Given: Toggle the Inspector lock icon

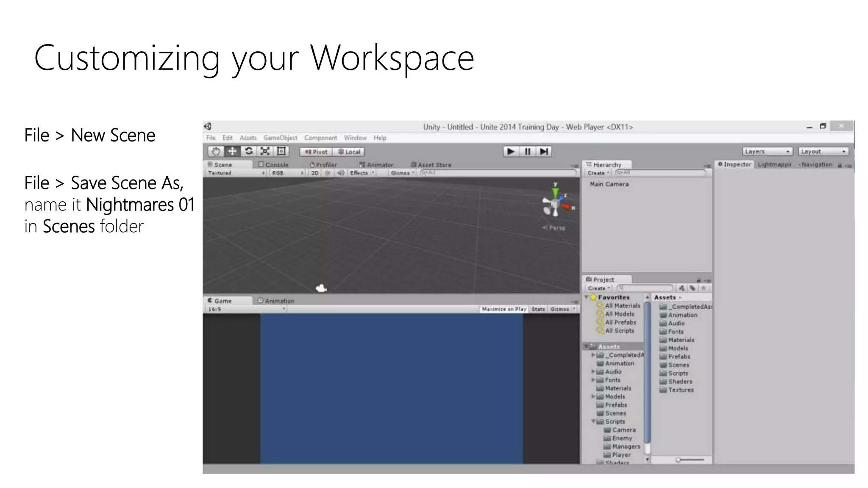Looking at the screenshot, I should 840,165.
